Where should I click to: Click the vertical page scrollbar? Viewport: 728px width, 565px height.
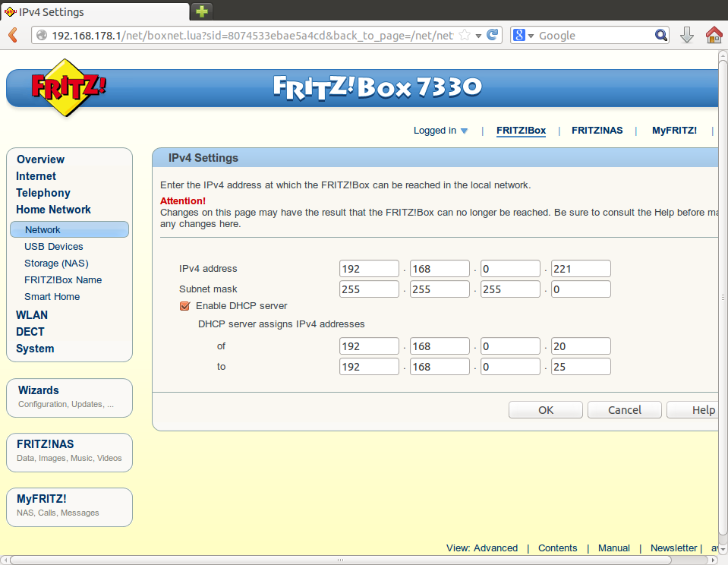tap(723, 298)
